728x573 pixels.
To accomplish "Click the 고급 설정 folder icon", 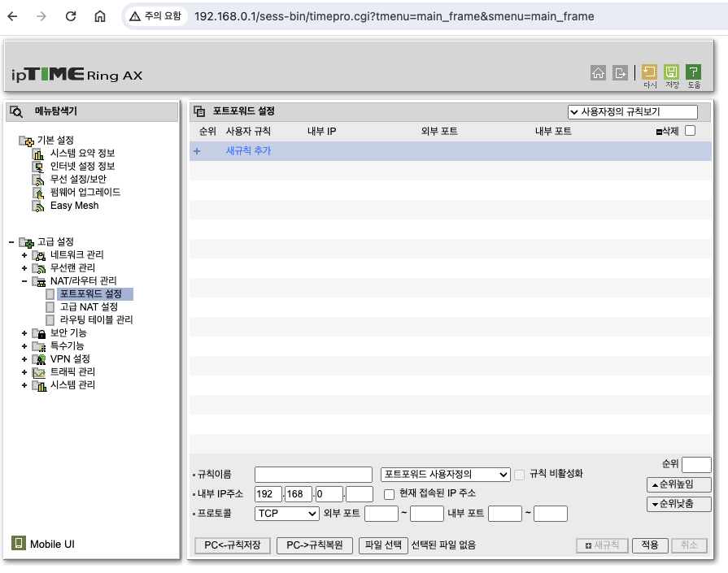I will click(27, 242).
